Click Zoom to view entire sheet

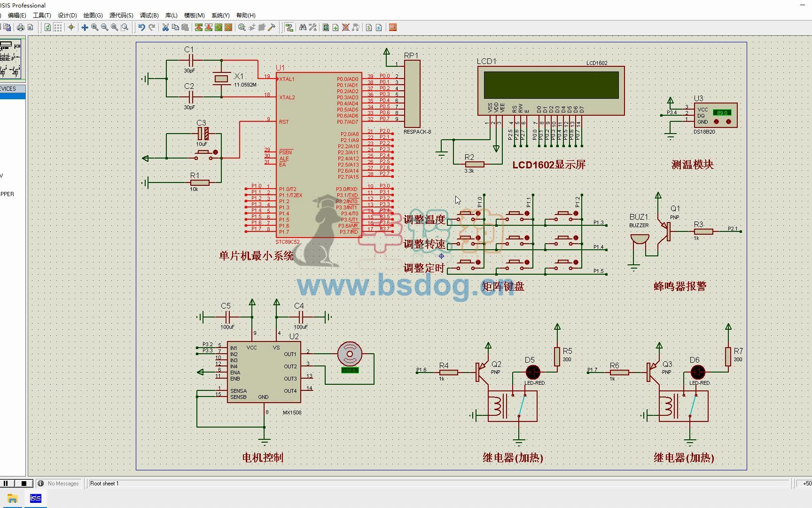(x=114, y=27)
